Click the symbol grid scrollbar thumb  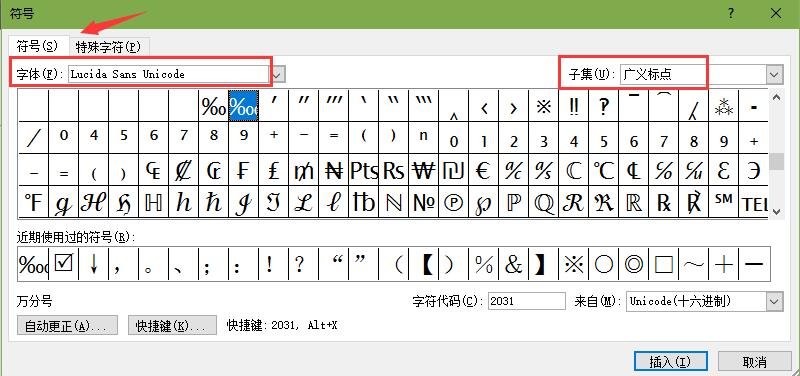(x=776, y=161)
